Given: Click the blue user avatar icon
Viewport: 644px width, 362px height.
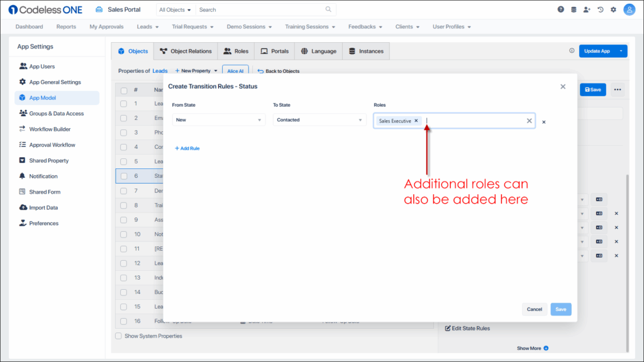Looking at the screenshot, I should pyautogui.click(x=630, y=9).
